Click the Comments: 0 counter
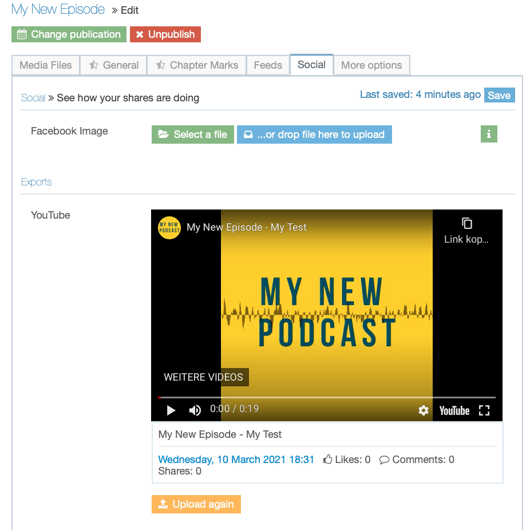This screenshot has height=530, width=530. 416,459
